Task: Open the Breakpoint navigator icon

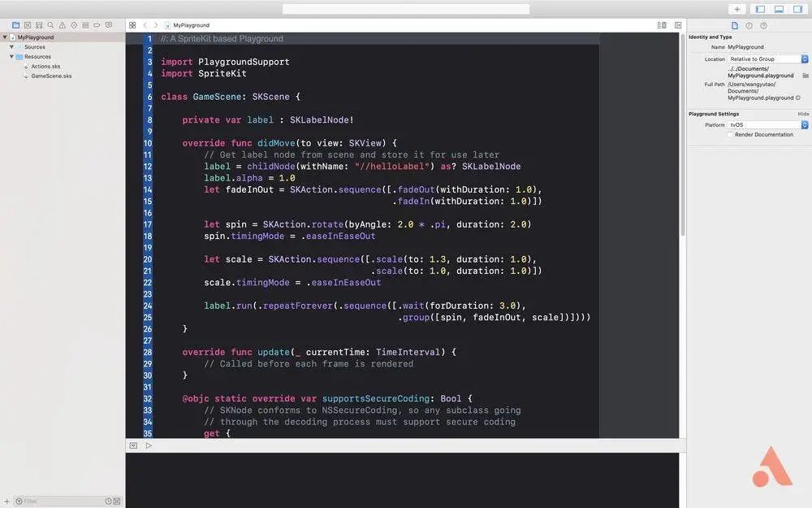Action: click(97, 25)
